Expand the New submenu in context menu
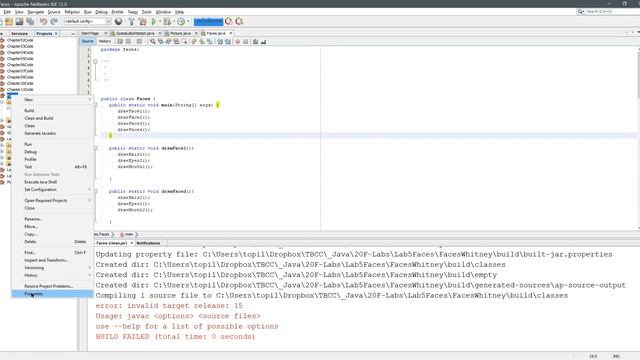640x360 pixels. pyautogui.click(x=52, y=100)
